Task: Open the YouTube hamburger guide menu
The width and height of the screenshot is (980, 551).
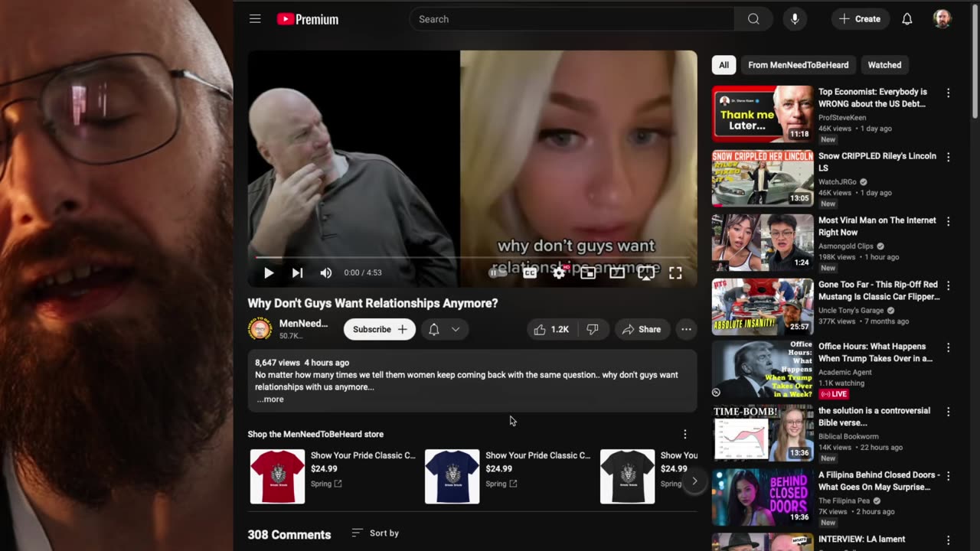Action: 255,19
